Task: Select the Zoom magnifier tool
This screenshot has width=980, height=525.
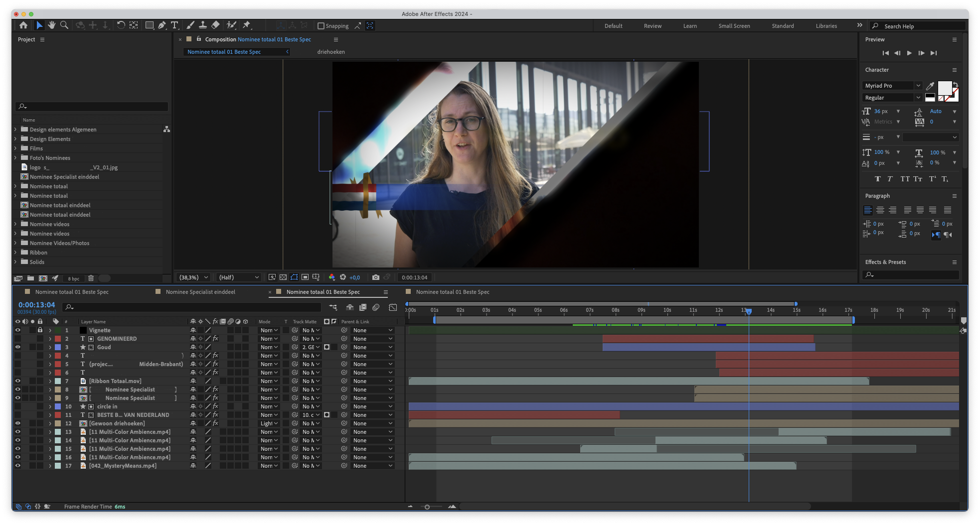Action: click(x=64, y=25)
